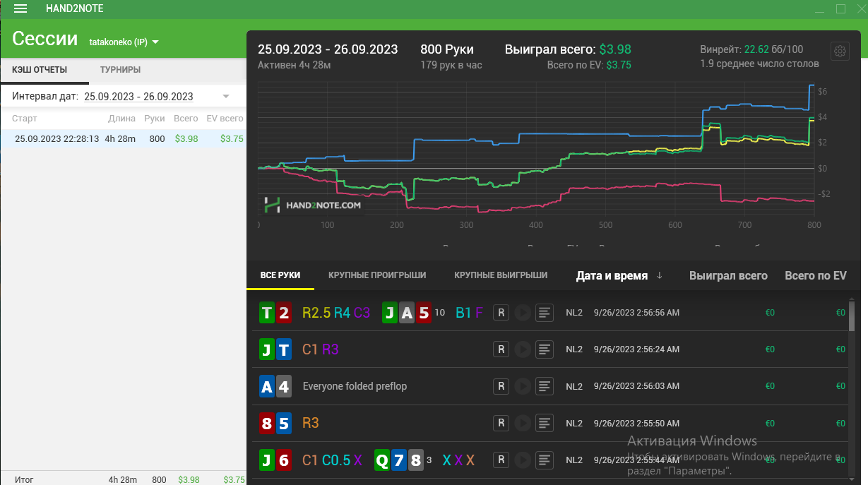Sort hands by Выиграл всего
868x485 pixels.
[x=728, y=276]
